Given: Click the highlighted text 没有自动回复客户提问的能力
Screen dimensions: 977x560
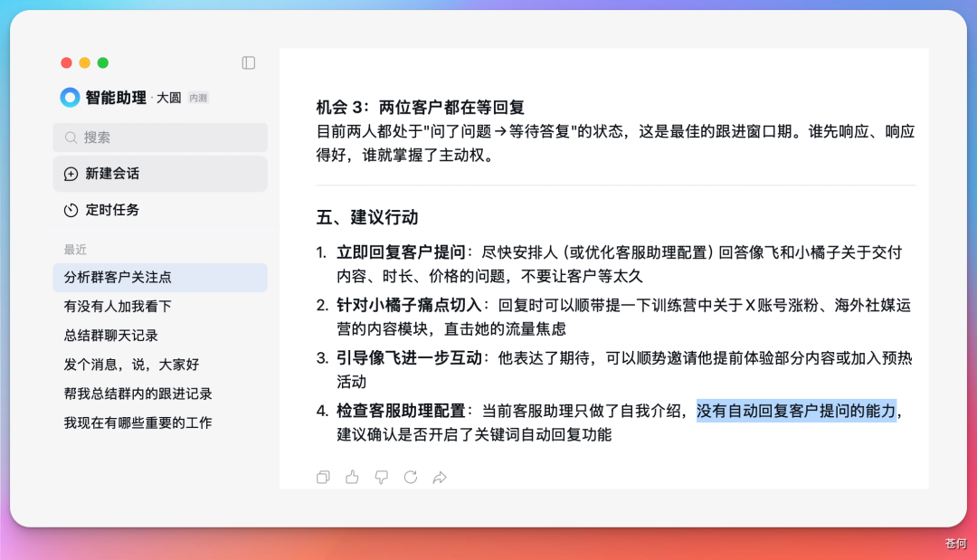Looking at the screenshot, I should 796,411.
